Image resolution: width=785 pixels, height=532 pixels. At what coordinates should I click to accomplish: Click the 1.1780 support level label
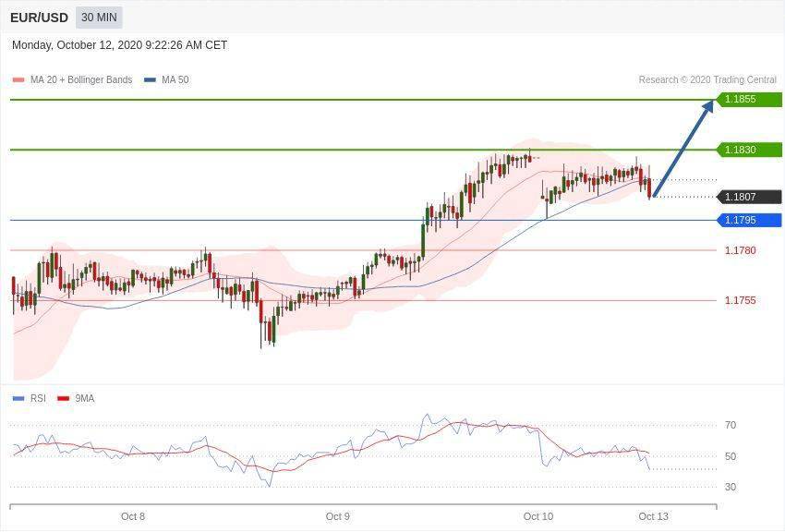[741, 250]
